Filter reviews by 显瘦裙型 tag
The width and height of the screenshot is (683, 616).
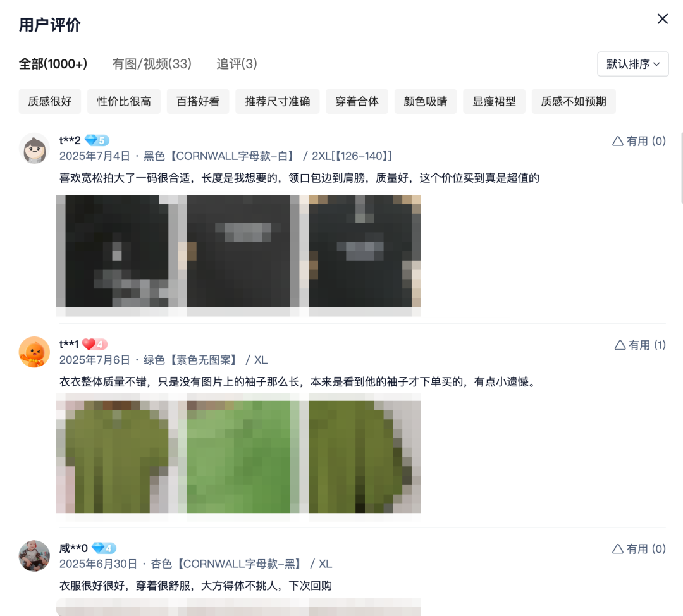(x=494, y=101)
